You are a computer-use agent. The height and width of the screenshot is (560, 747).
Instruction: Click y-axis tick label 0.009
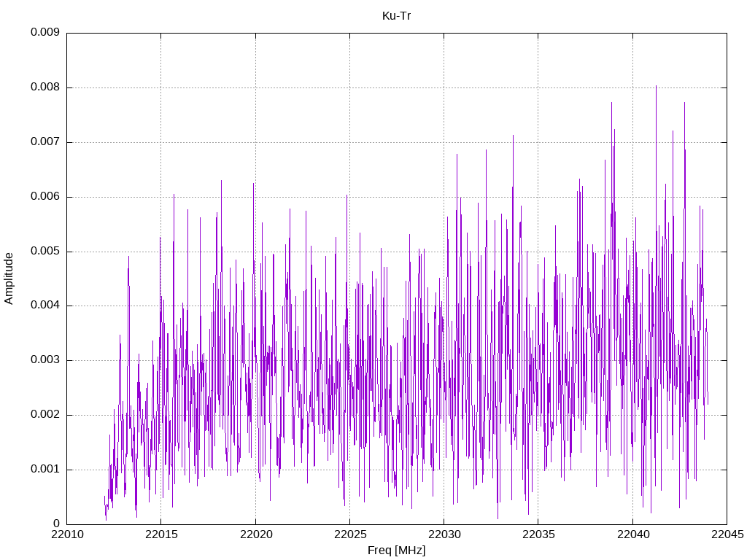click(45, 32)
